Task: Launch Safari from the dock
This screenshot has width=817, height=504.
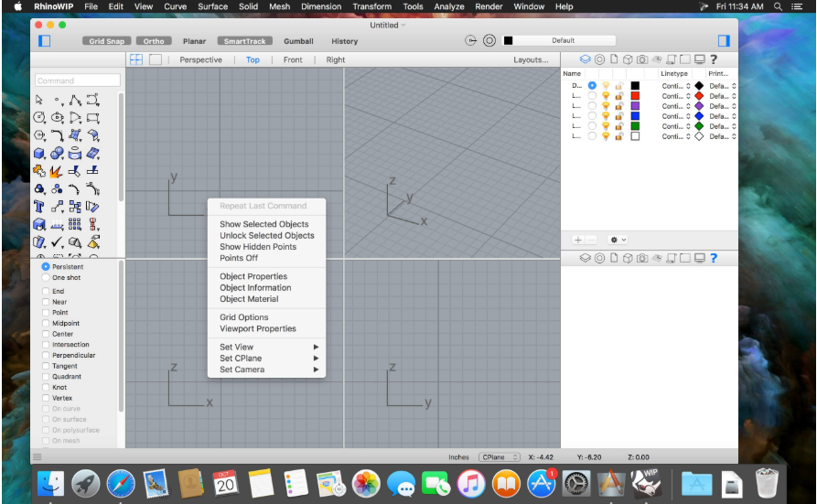Action: (x=121, y=483)
